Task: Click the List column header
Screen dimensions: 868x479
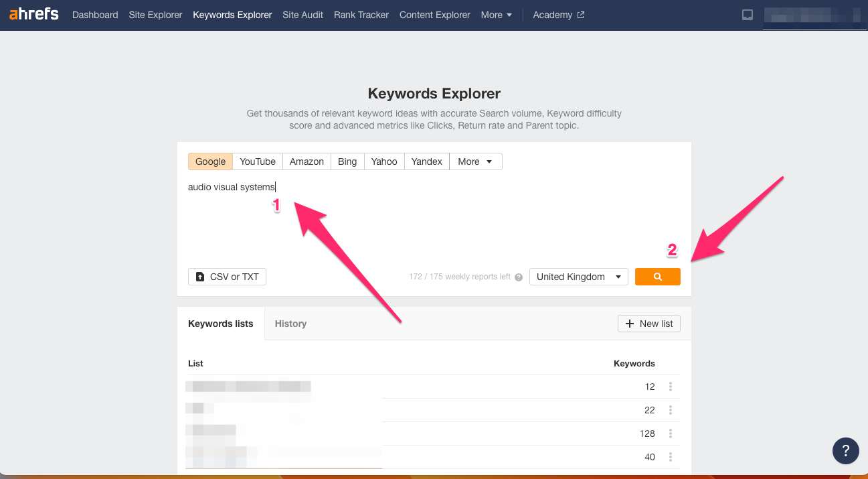Action: point(195,363)
